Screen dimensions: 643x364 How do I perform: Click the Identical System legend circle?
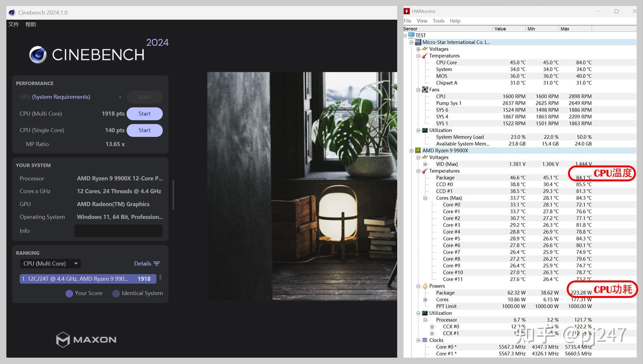coord(116,293)
